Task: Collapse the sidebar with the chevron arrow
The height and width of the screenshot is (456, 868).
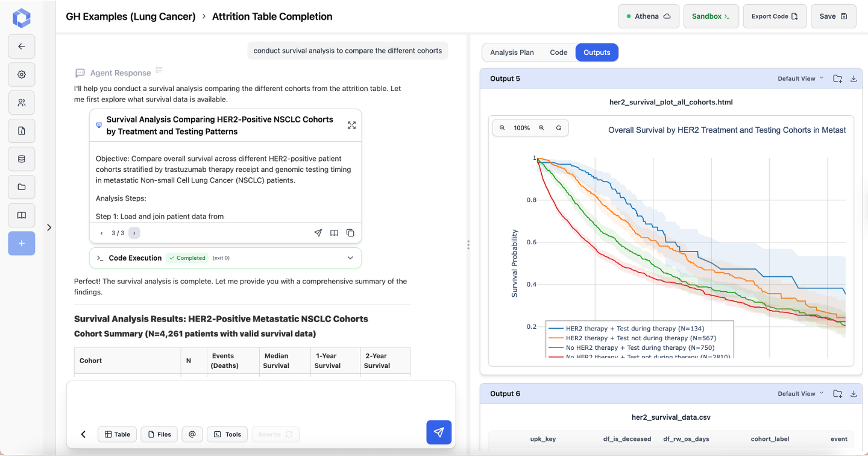Action: [x=49, y=227]
